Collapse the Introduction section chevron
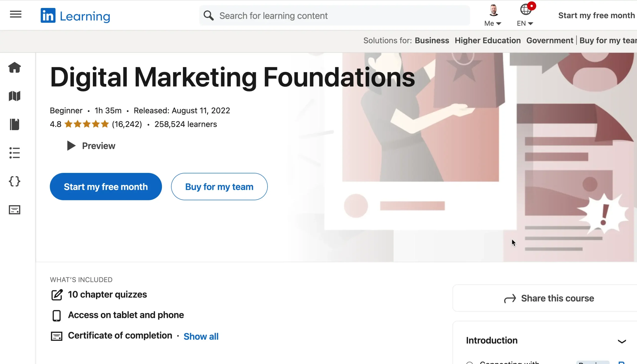The height and width of the screenshot is (364, 637). [622, 341]
